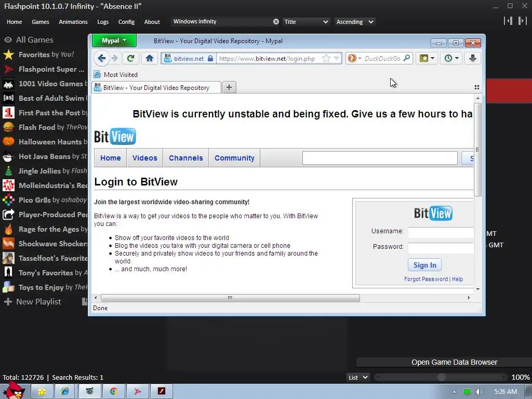Click the browser horizontal scrollbar
Image resolution: width=532 pixels, height=399 pixels.
tap(230, 298)
